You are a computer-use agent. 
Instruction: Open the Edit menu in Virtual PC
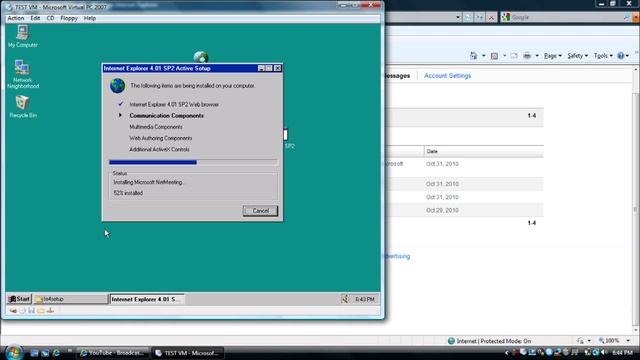tap(35, 18)
